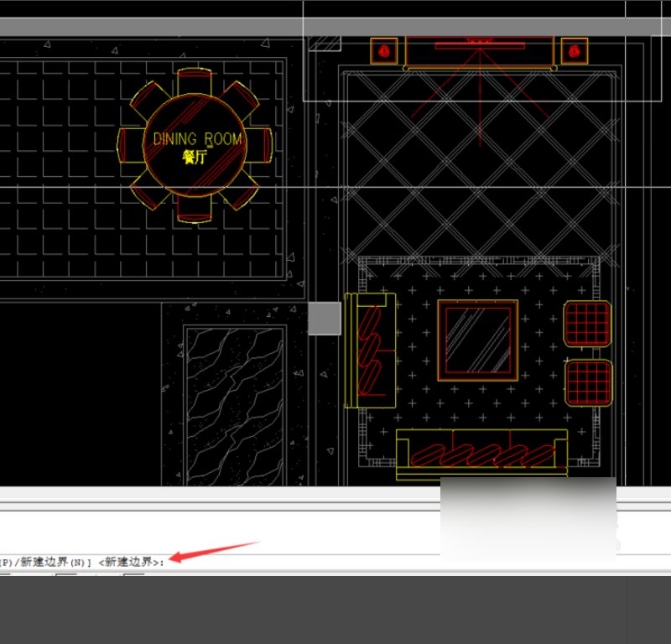671x644 pixels.
Task: Click the left red speaker symbol above the TV
Action: [383, 50]
